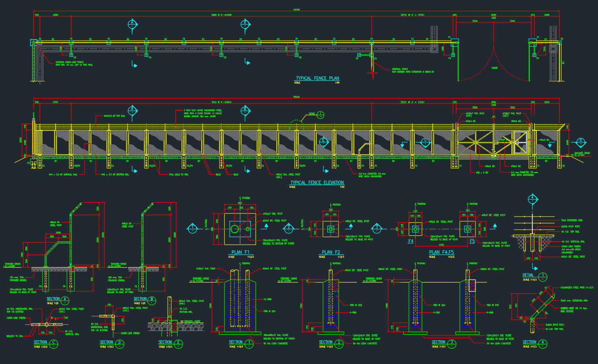Select section marker A in fence plan
Screen dimensions: 598x364
click(132, 23)
